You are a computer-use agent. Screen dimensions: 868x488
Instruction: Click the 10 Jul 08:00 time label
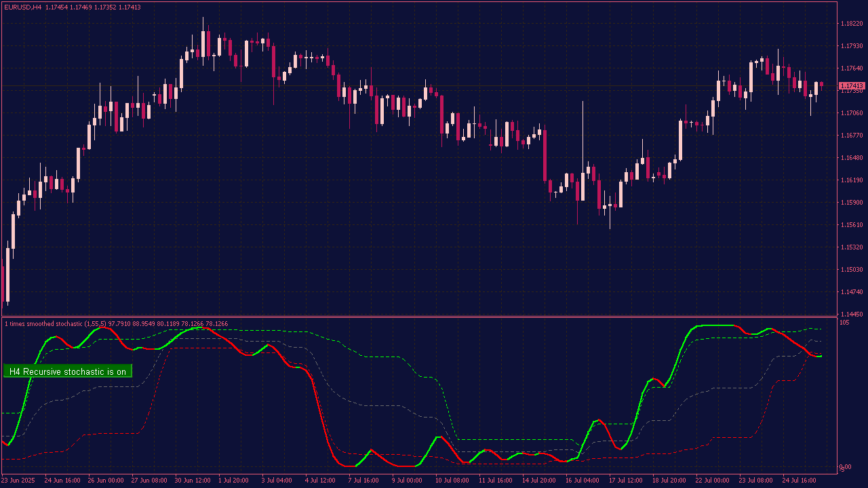click(452, 480)
